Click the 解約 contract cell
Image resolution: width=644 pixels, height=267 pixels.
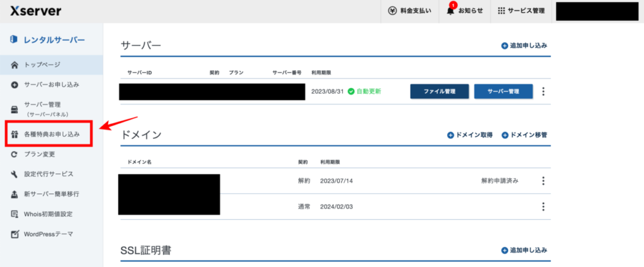point(304,181)
